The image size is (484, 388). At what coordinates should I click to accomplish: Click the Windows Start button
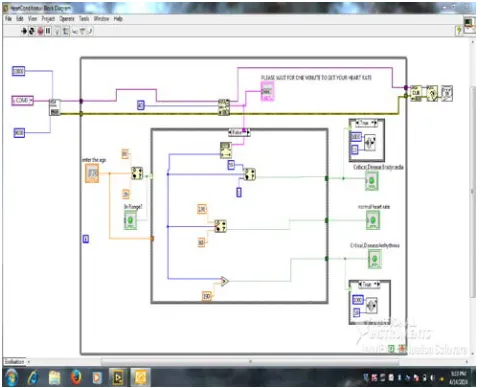point(11,377)
